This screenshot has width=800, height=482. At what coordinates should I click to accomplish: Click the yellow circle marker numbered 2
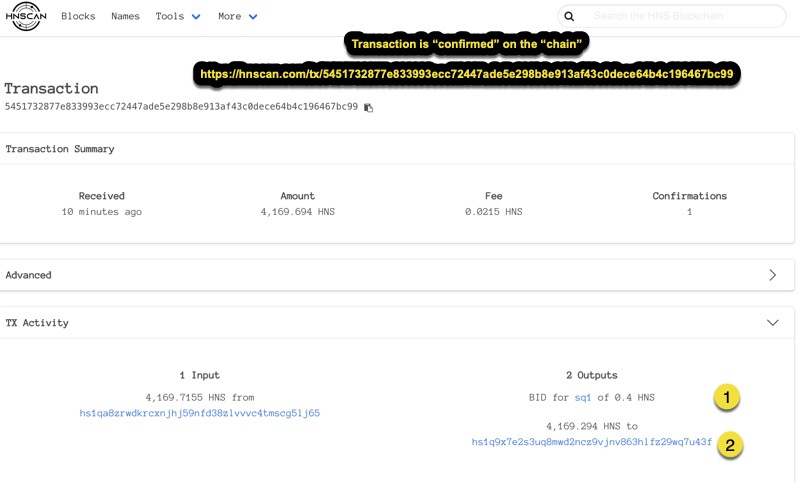[730, 445]
